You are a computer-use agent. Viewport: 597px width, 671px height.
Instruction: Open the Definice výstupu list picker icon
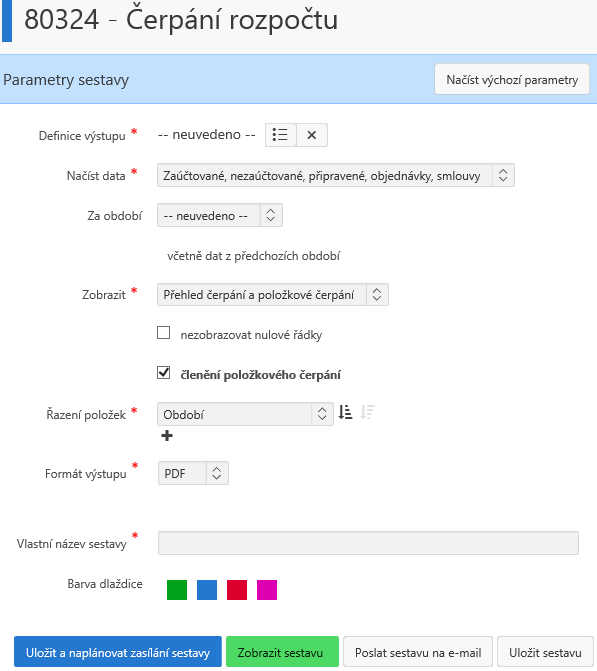pos(280,135)
